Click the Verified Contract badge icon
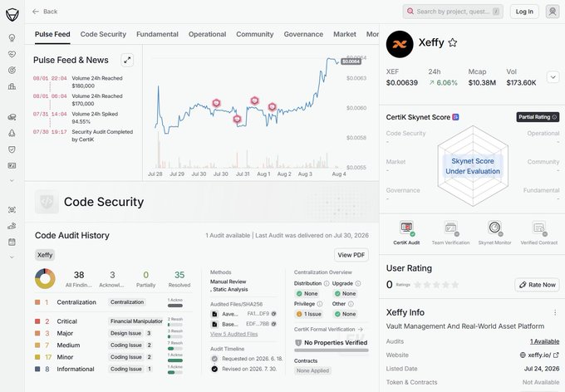This screenshot has height=392, width=565. (x=539, y=228)
